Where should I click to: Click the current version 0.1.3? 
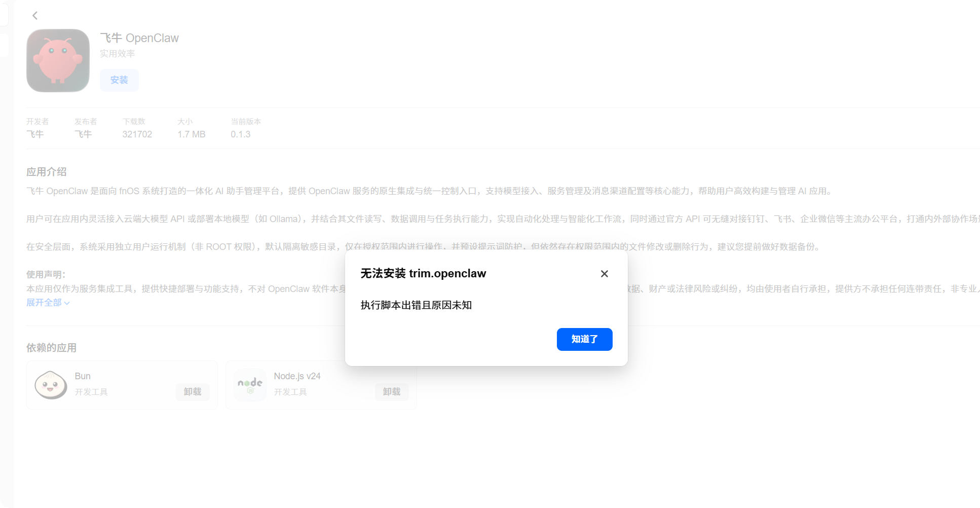click(241, 134)
